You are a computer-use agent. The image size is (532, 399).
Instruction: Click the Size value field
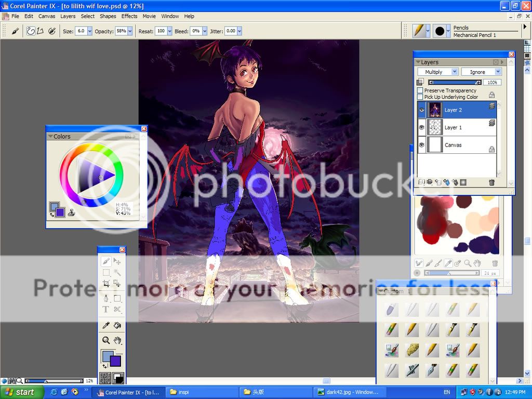[81, 31]
